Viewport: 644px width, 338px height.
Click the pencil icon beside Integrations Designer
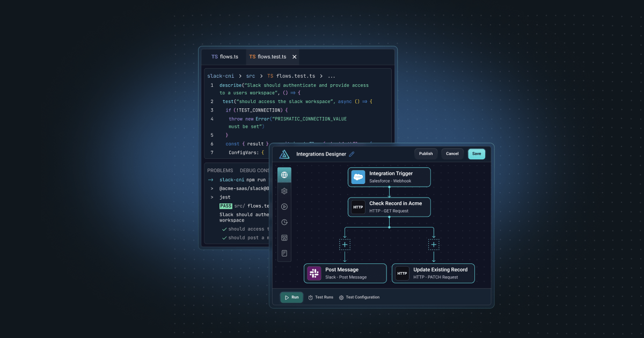click(352, 154)
